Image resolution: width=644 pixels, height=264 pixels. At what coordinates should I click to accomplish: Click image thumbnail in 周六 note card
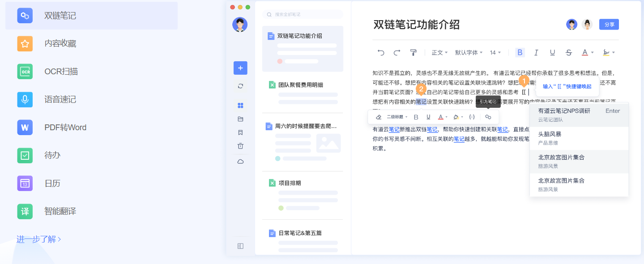click(x=328, y=143)
